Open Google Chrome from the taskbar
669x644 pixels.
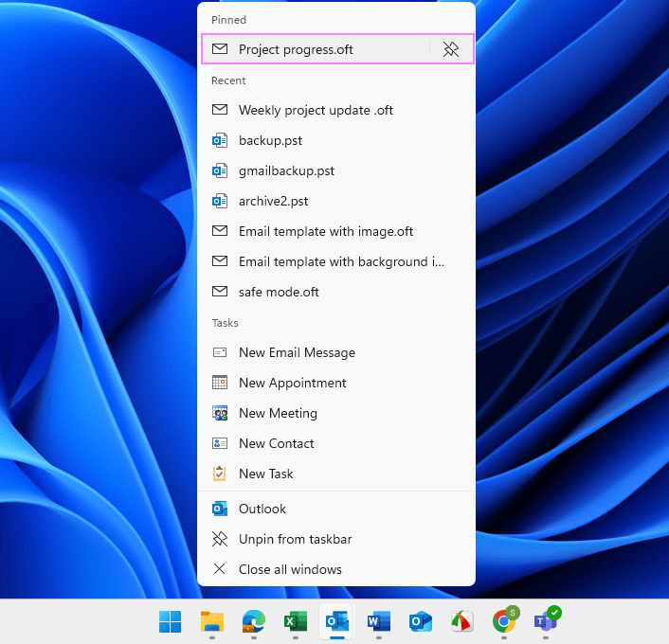(x=504, y=620)
